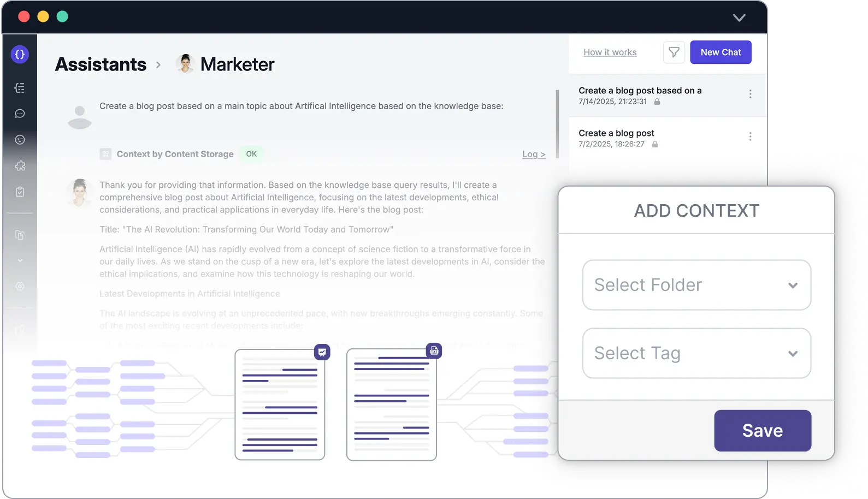Screen dimensions: 868x499
Task: Open the gear settings icon in sidebar
Action: click(x=20, y=286)
